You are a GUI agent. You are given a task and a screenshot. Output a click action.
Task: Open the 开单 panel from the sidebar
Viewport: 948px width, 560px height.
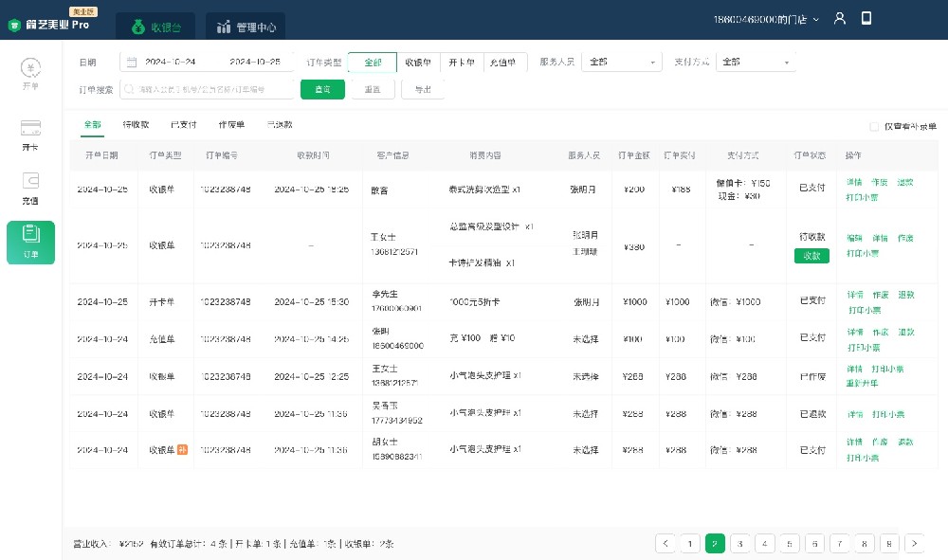30,72
